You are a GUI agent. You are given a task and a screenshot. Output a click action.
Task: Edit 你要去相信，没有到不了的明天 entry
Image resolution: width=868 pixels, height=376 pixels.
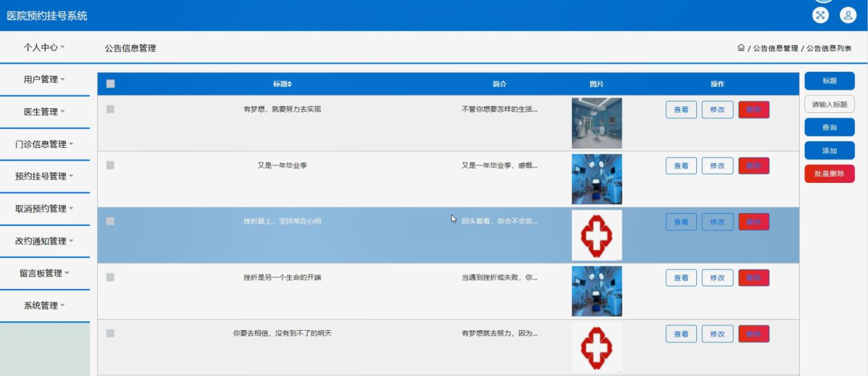718,334
